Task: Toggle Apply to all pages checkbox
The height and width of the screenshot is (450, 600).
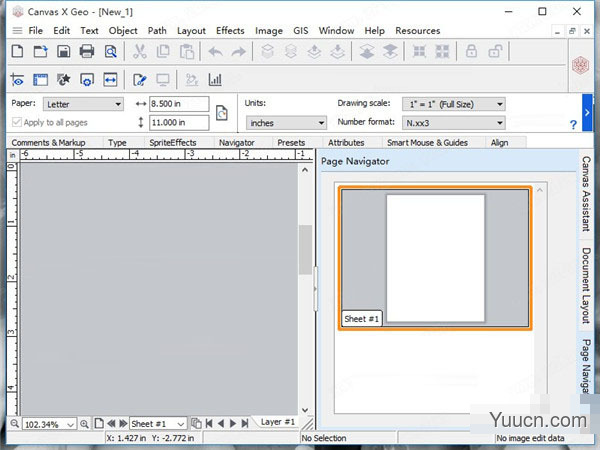Action: (x=16, y=122)
